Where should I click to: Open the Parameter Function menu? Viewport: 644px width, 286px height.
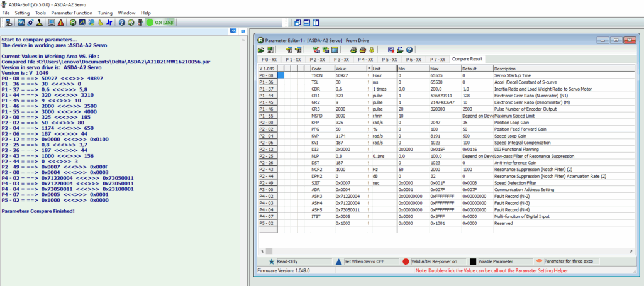coord(70,13)
